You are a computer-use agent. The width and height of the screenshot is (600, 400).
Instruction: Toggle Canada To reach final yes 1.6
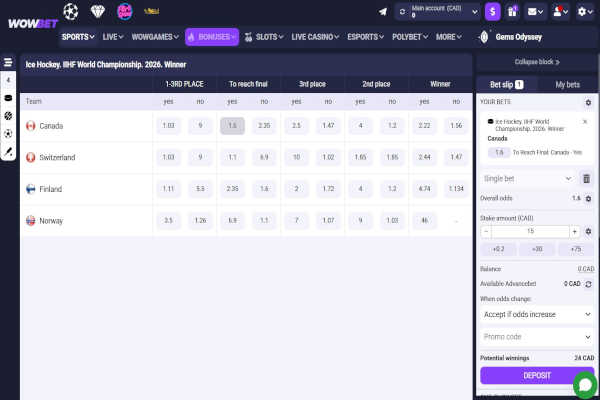(x=232, y=126)
